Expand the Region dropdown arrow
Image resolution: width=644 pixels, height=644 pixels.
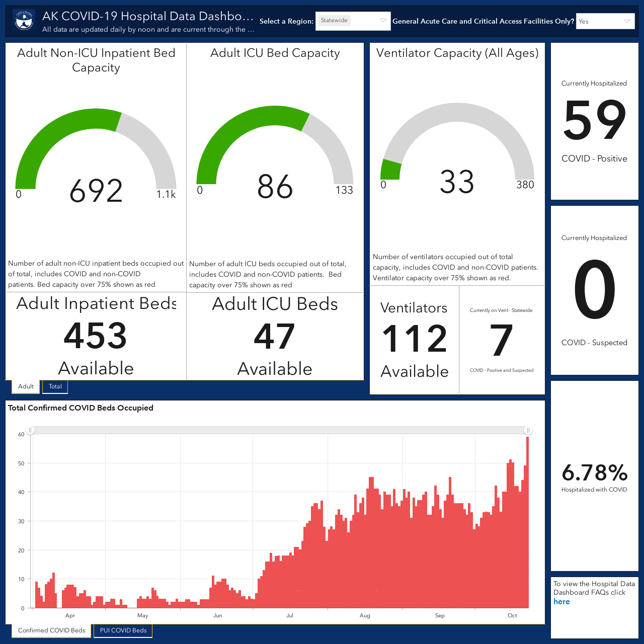(x=383, y=21)
